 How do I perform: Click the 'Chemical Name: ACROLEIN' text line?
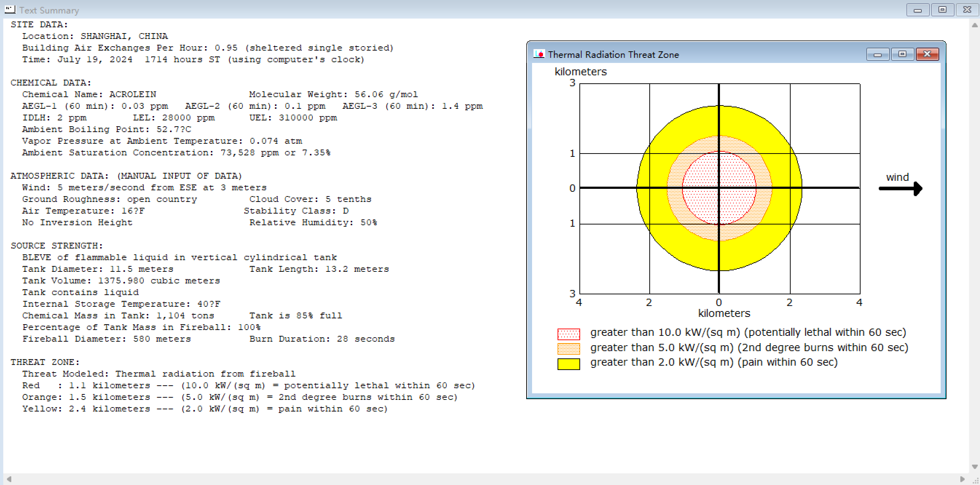tap(89, 94)
